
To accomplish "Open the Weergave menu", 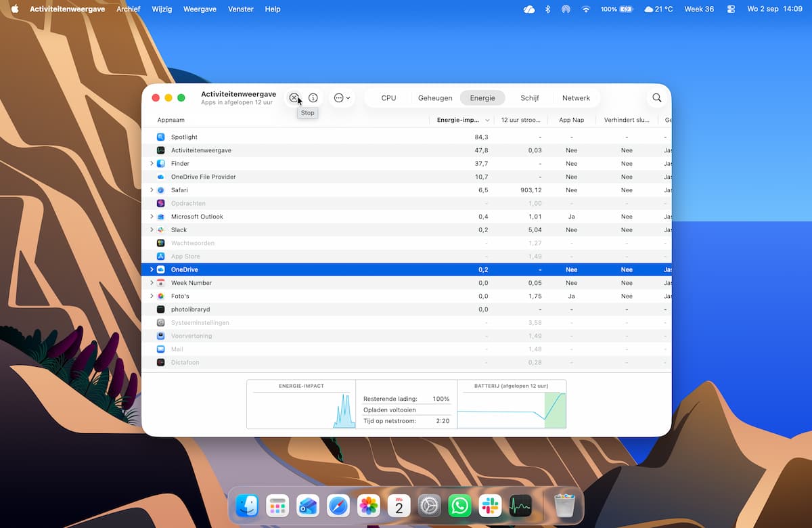I will (x=200, y=9).
